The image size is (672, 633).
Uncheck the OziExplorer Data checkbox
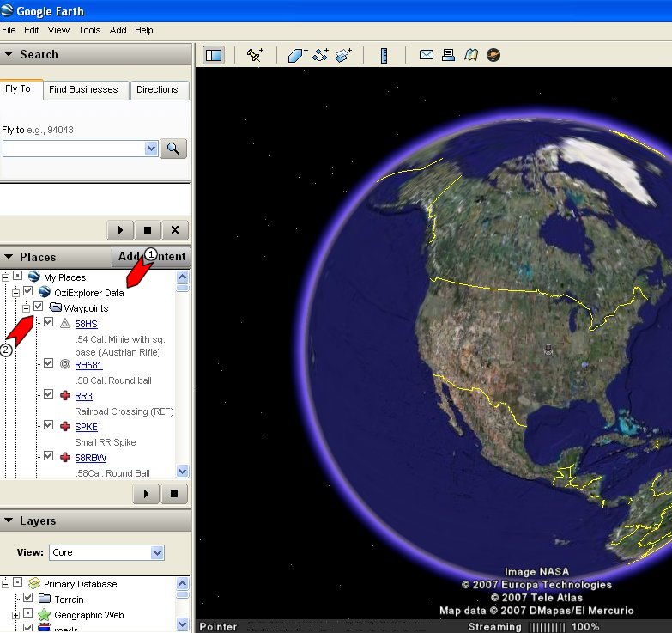(27, 291)
